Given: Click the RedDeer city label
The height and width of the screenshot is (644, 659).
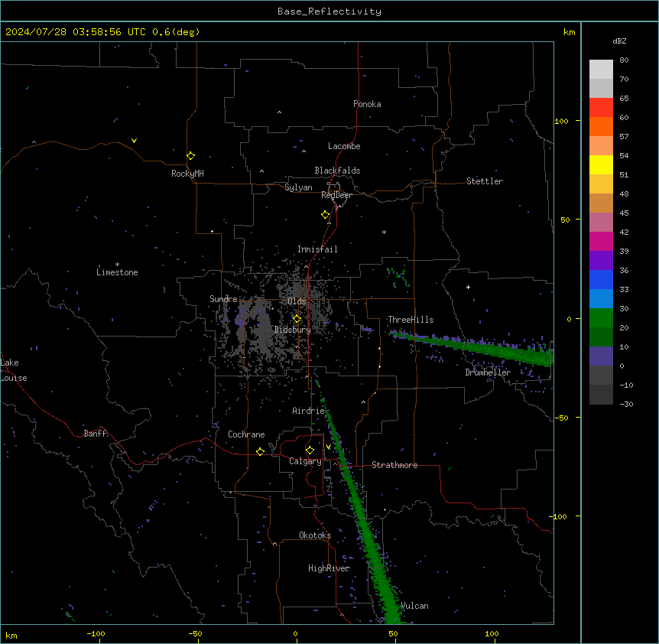Looking at the screenshot, I should (x=336, y=195).
